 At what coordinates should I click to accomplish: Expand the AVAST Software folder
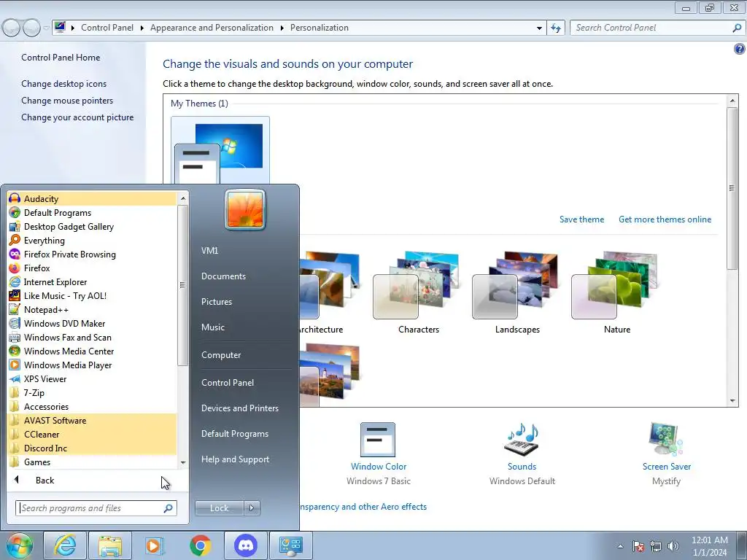click(92, 419)
